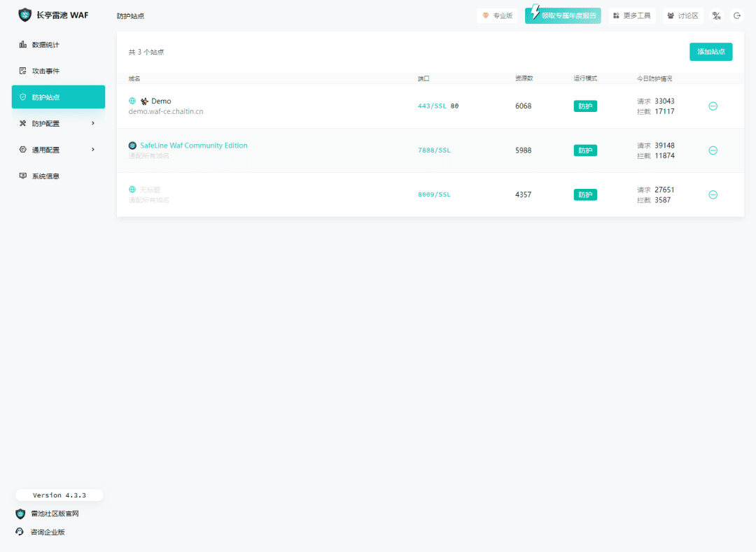This screenshot has height=552, width=756.
Task: Go to 数据统计 in sidebar
Action: pos(45,45)
